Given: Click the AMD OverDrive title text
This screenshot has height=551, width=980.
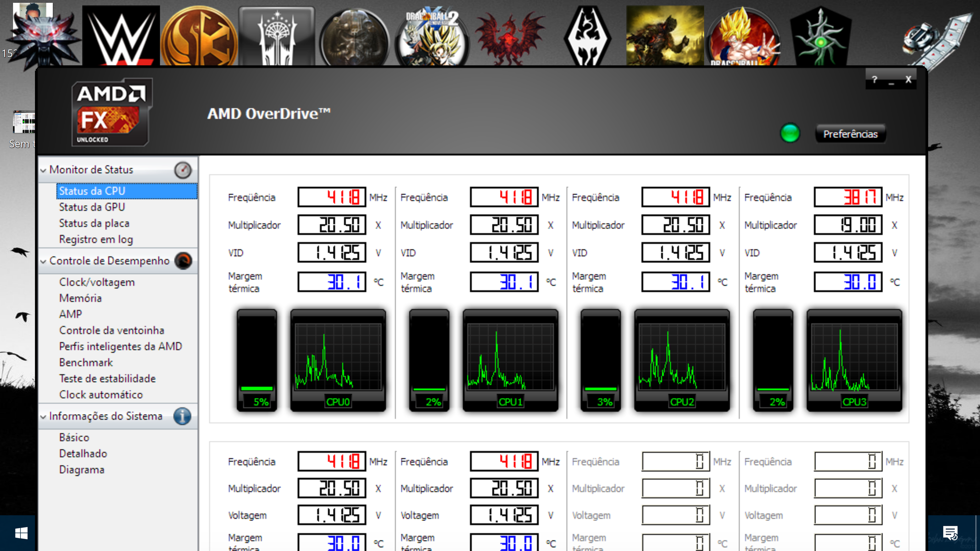Looking at the screenshot, I should coord(268,114).
